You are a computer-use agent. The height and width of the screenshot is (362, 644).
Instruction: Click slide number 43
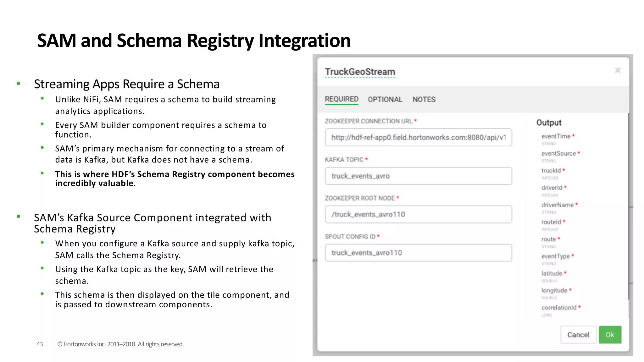[40, 344]
